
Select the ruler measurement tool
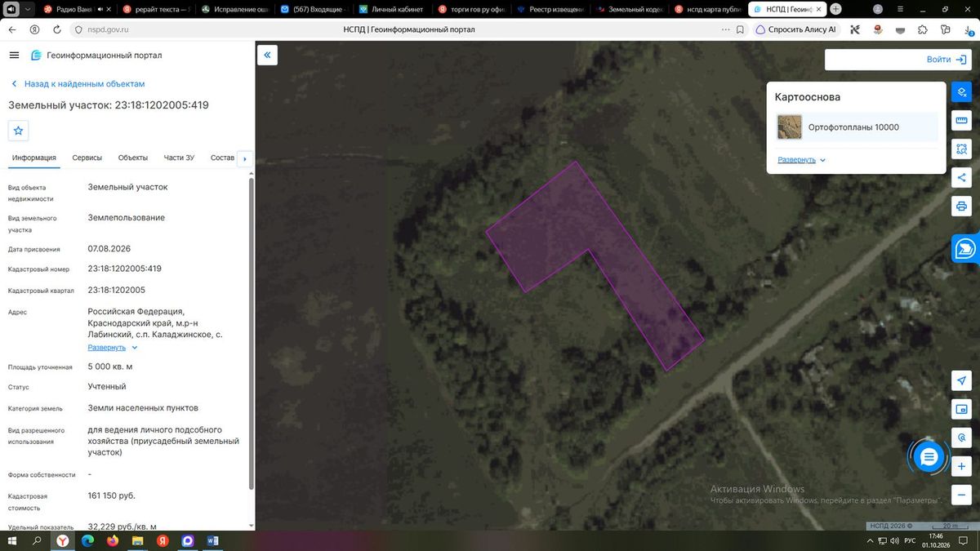point(962,121)
